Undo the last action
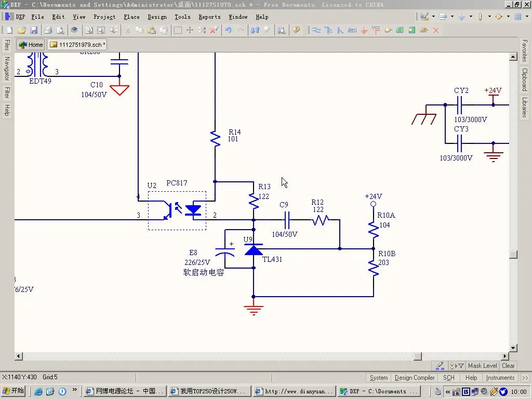 click(229, 30)
